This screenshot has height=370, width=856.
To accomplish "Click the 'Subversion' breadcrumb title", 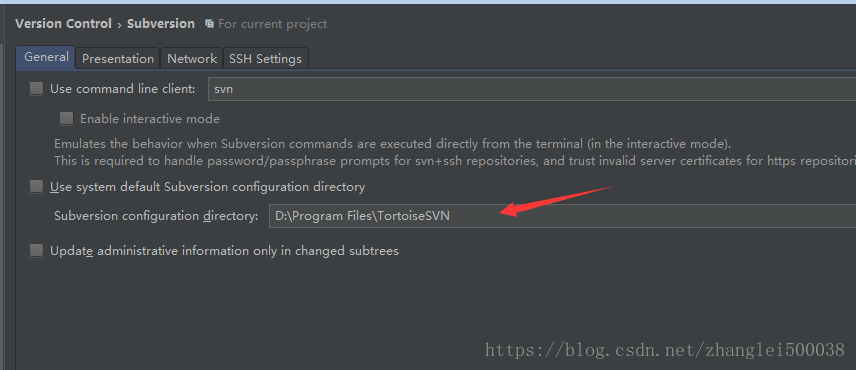I will click(160, 24).
